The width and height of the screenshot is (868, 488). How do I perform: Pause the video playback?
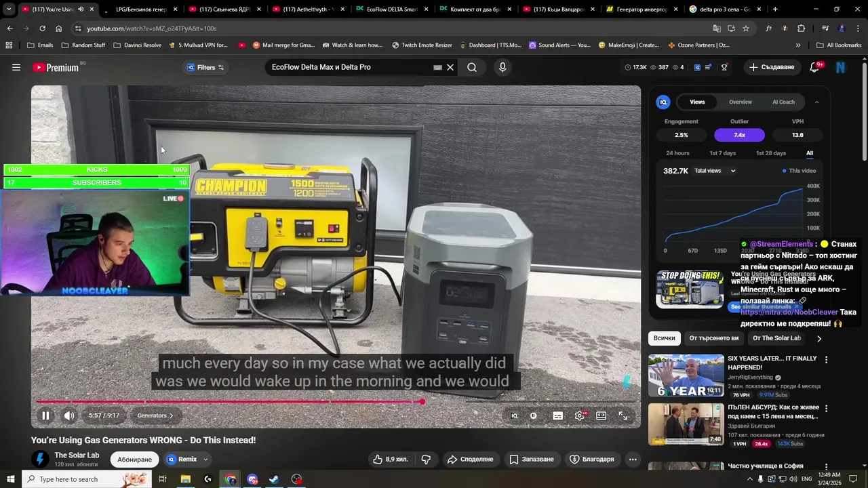point(45,415)
